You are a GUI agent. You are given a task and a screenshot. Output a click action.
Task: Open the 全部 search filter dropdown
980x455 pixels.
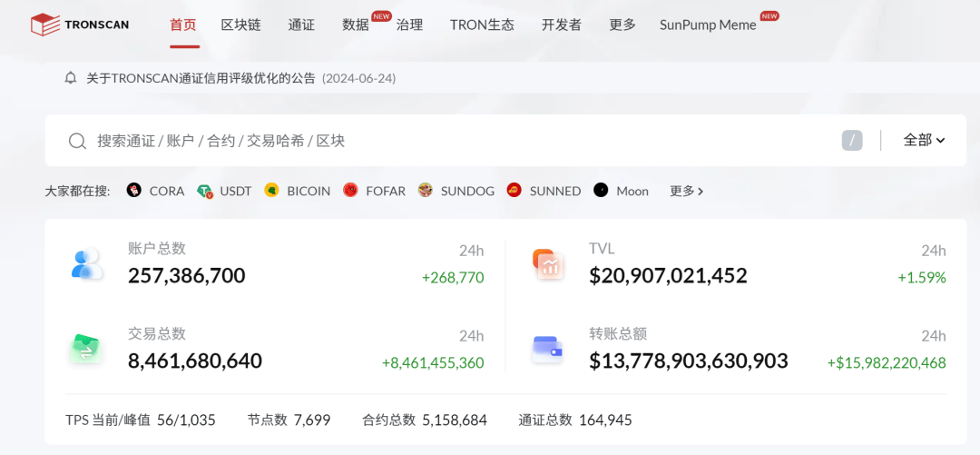click(924, 140)
